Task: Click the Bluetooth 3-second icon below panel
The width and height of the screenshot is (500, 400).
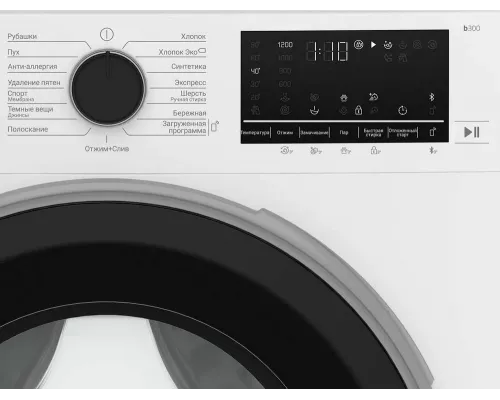Action: coord(433,151)
